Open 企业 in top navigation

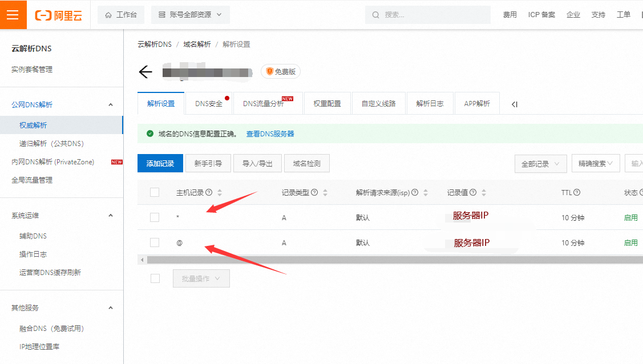click(573, 15)
